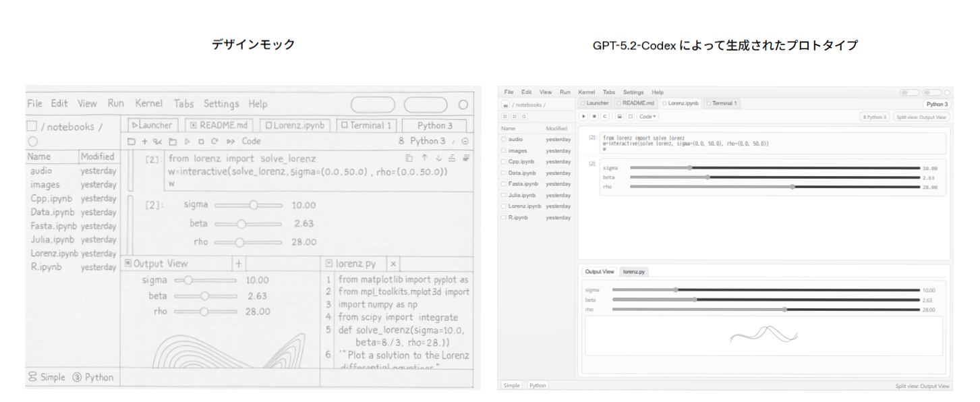This screenshot has height=402, width=980.
Task: Click the folder icon beside prototype /notebooks/ path
Action: coord(505,105)
